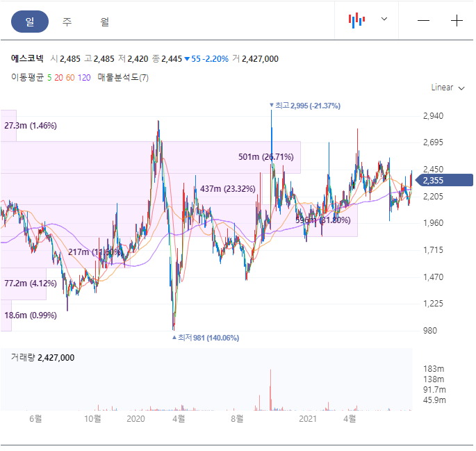Click the 2021 date axis label

[308, 419]
